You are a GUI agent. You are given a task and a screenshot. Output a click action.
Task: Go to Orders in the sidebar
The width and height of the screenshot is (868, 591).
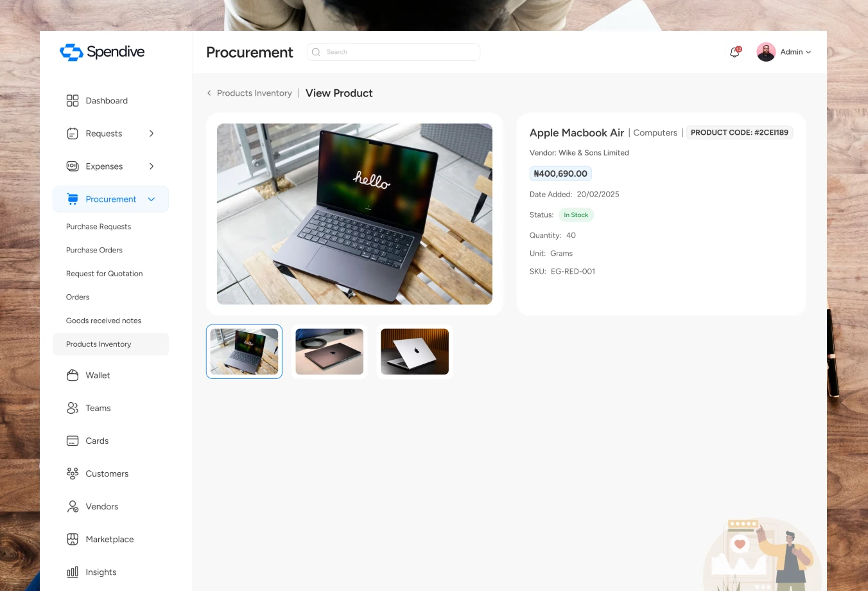78,297
